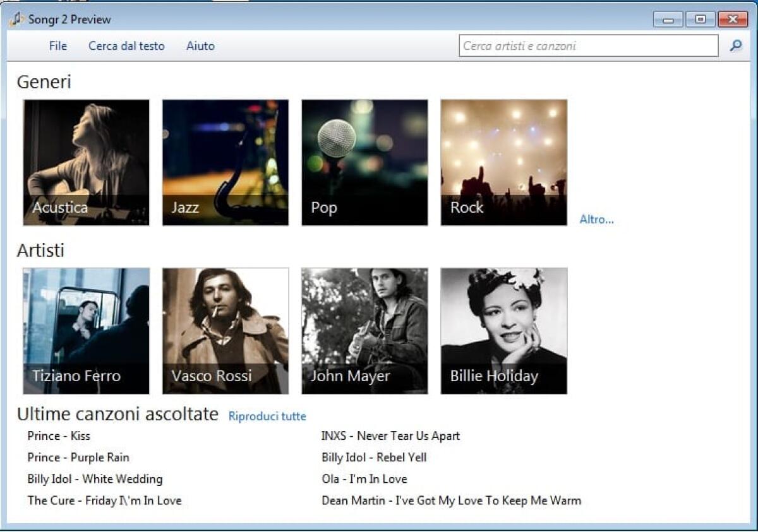The height and width of the screenshot is (532, 758).
Task: Open the Billie Holiday artist tile
Action: tap(503, 331)
